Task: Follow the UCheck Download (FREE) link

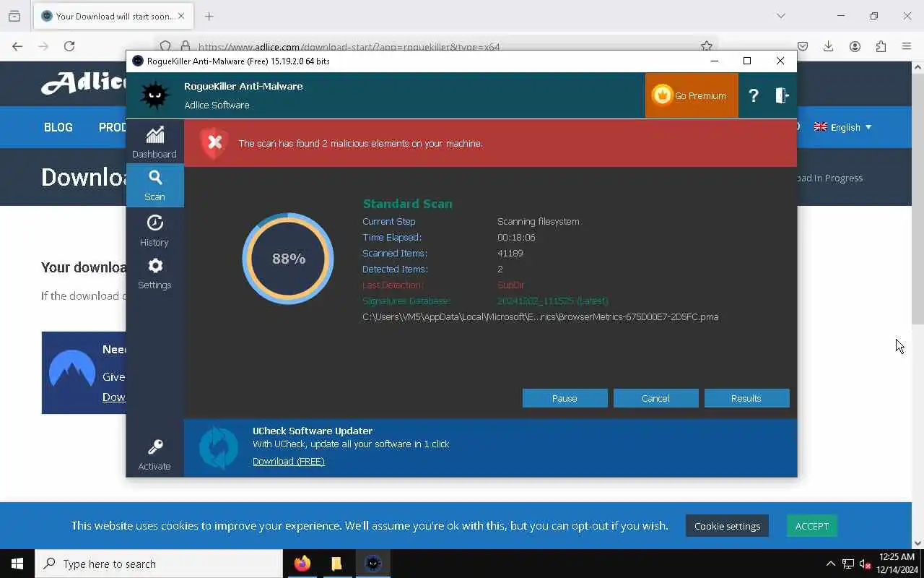Action: 288,461
